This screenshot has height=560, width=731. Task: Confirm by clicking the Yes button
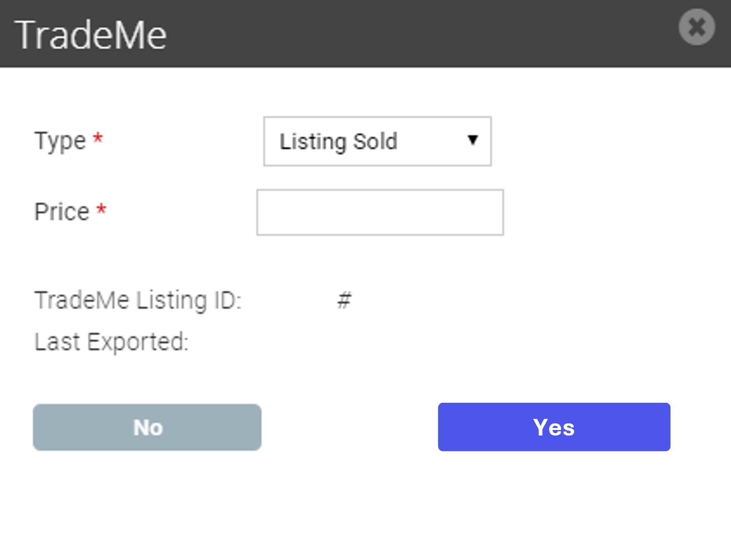[554, 427]
